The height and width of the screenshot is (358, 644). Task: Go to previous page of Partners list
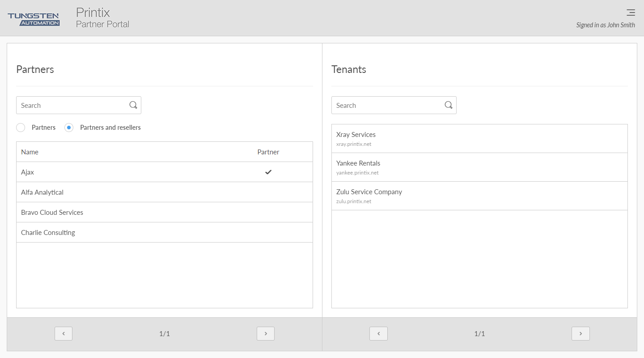pos(64,333)
